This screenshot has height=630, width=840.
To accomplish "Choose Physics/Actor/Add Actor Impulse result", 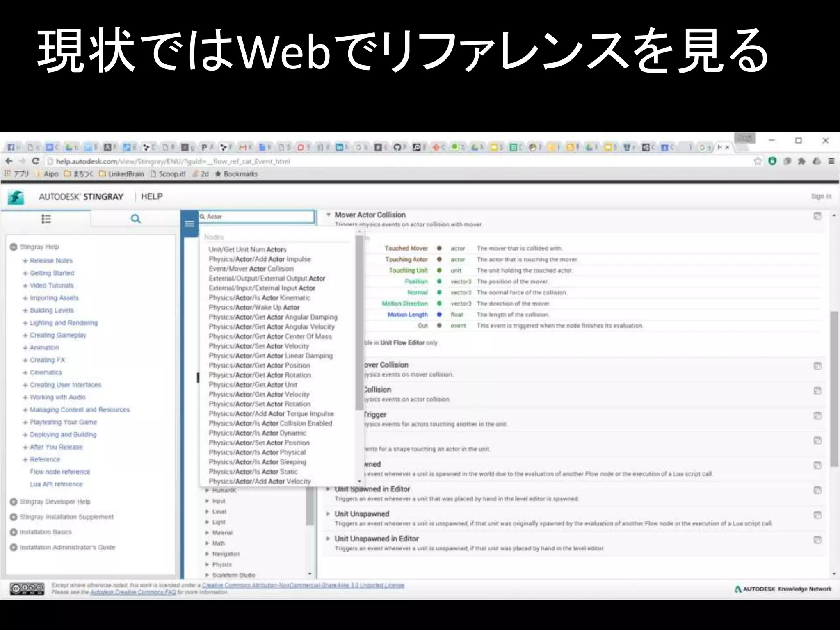I will tap(260, 259).
